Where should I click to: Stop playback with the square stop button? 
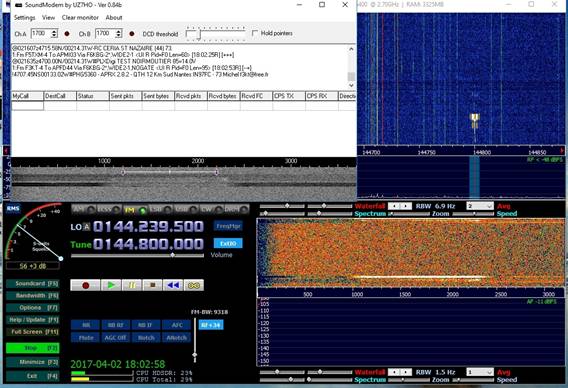(153, 285)
